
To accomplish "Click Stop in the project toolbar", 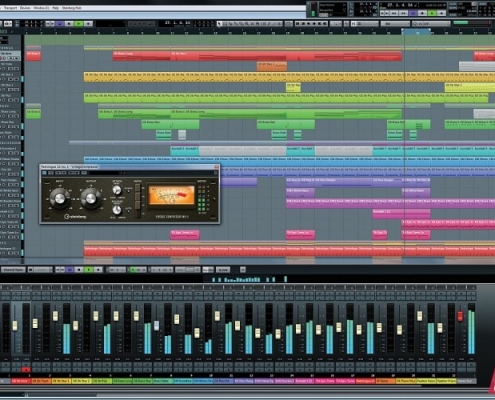I will click(69, 24).
